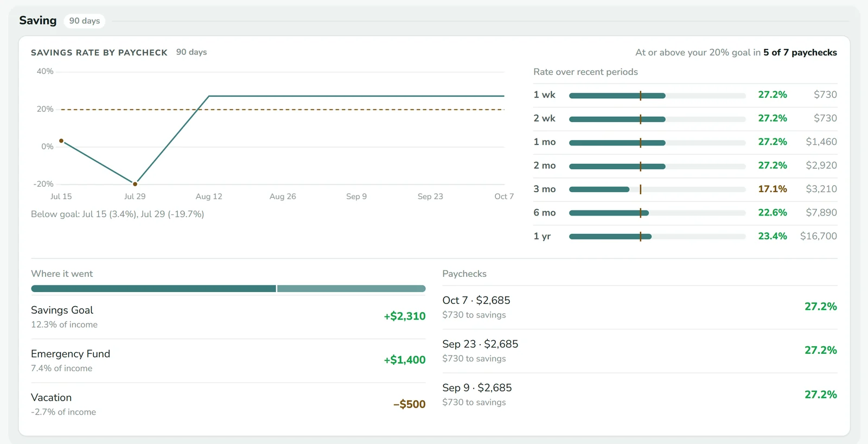Click the +$2,310 Savings Goal amount
The width and height of the screenshot is (868, 444).
pos(405,316)
